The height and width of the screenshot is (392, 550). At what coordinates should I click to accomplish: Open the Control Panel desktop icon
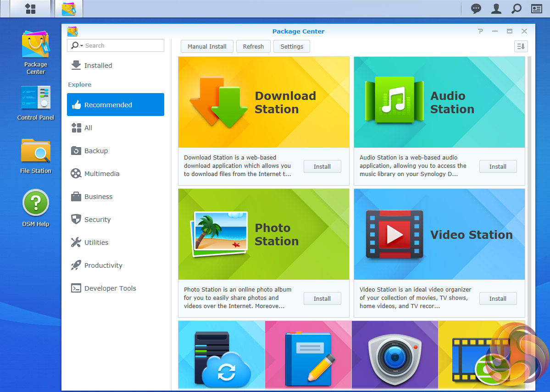[36, 98]
